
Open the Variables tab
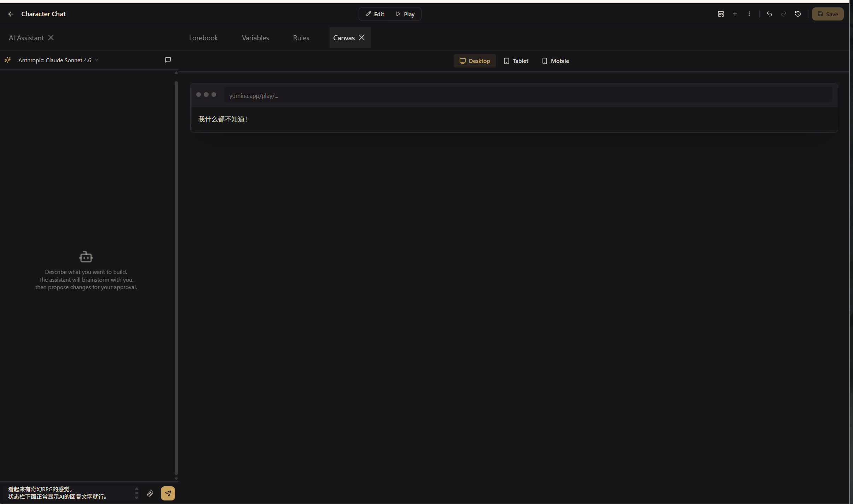pos(255,37)
